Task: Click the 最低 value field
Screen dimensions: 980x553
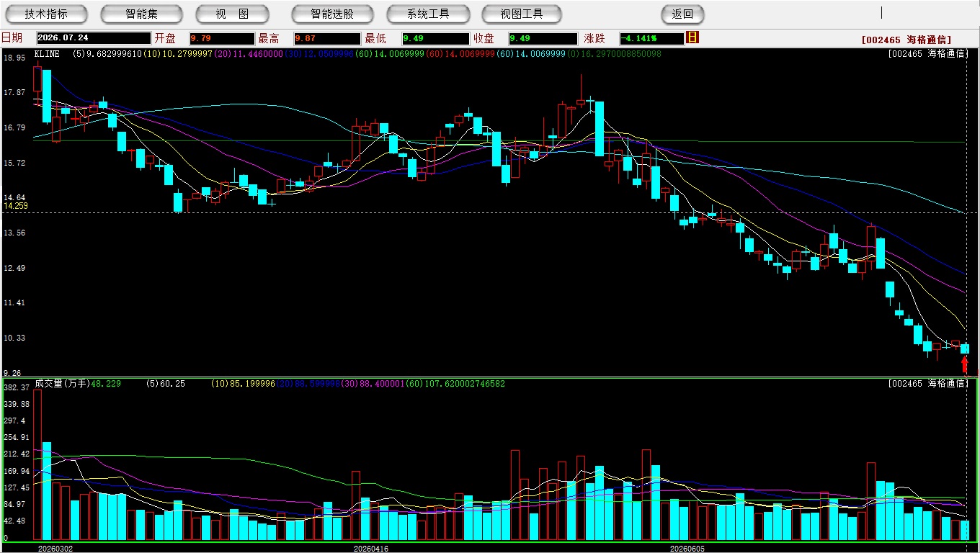Action: 436,38
